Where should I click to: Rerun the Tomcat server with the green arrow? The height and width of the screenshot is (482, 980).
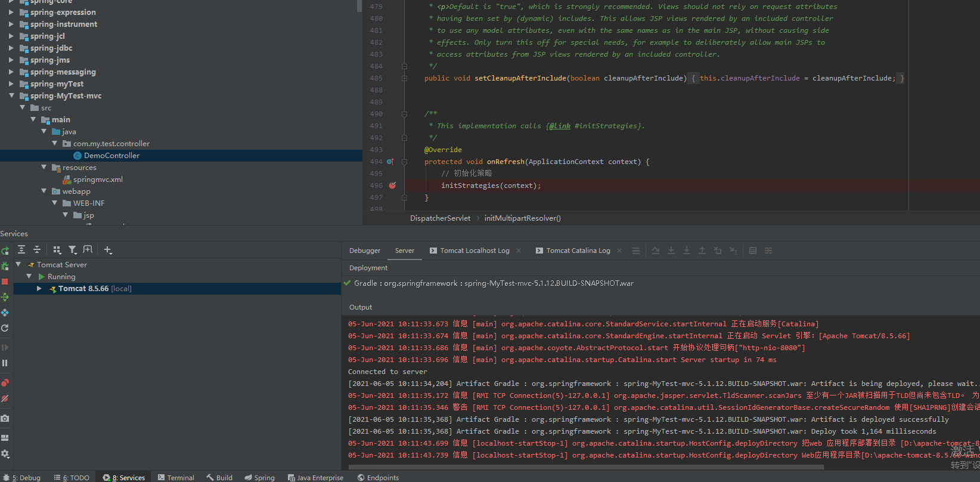tap(5, 251)
